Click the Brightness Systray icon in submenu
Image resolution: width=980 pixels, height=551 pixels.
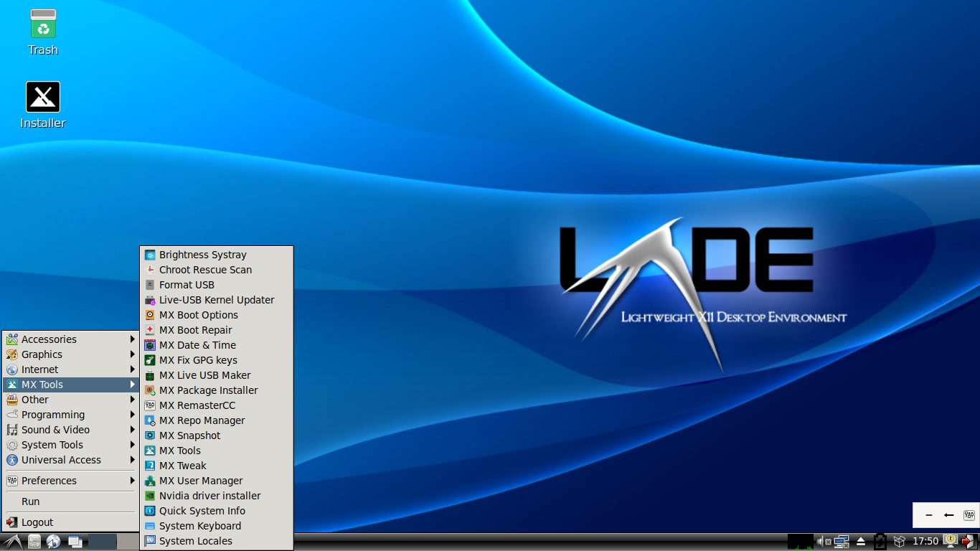tap(150, 255)
